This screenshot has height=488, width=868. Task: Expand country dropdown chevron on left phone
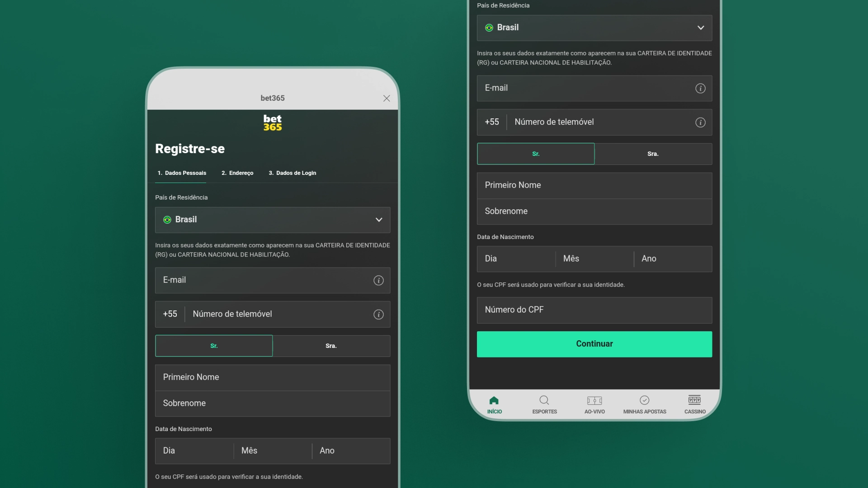click(x=379, y=220)
